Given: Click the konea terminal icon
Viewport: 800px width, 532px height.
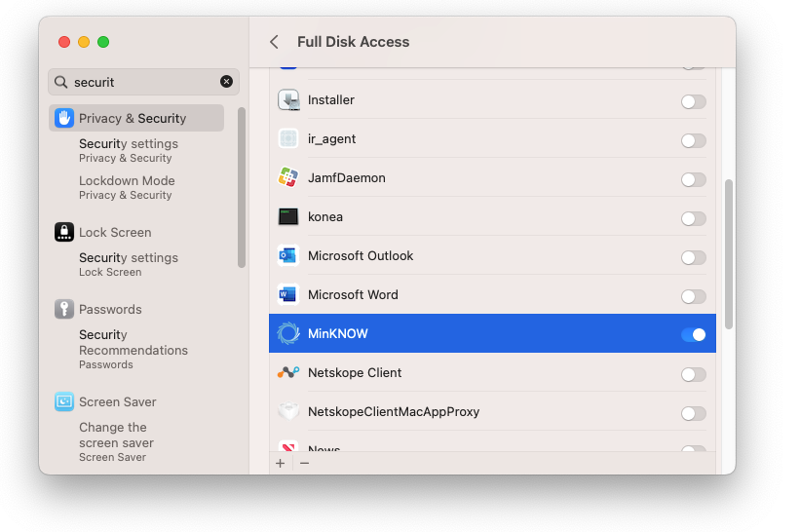Looking at the screenshot, I should pyautogui.click(x=288, y=217).
